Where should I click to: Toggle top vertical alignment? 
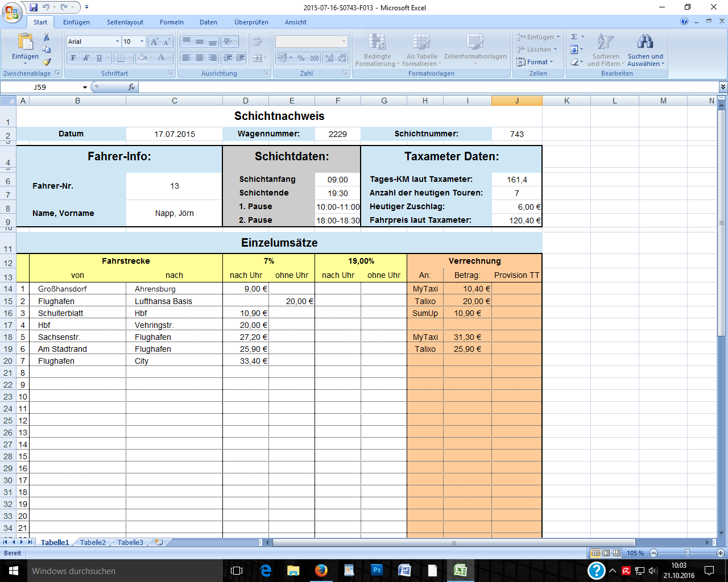pyautogui.click(x=187, y=41)
